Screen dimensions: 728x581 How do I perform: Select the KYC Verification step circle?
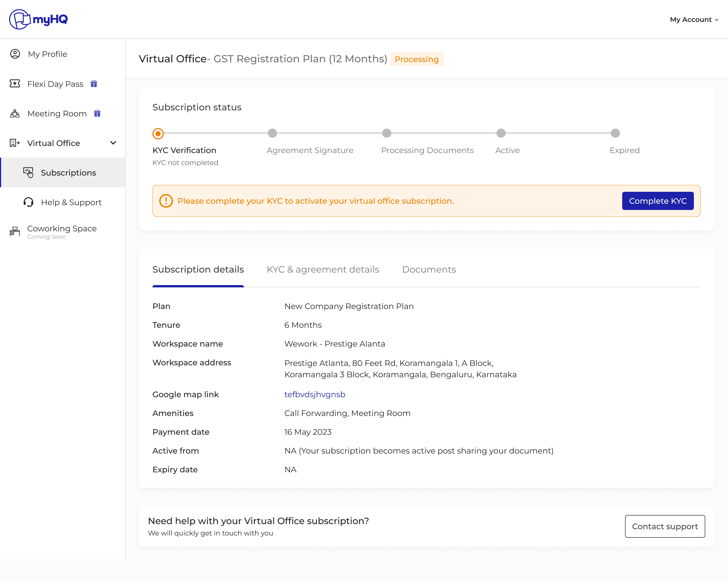coord(158,133)
